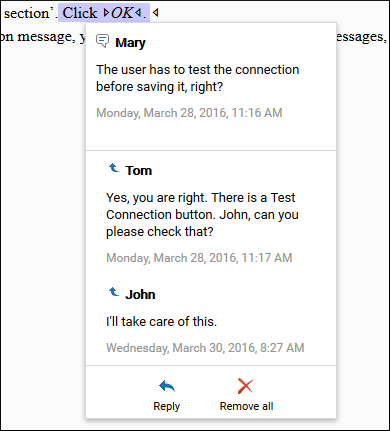The width and height of the screenshot is (390, 431).
Task: Click the closing tag marker after the period
Action: (x=155, y=13)
